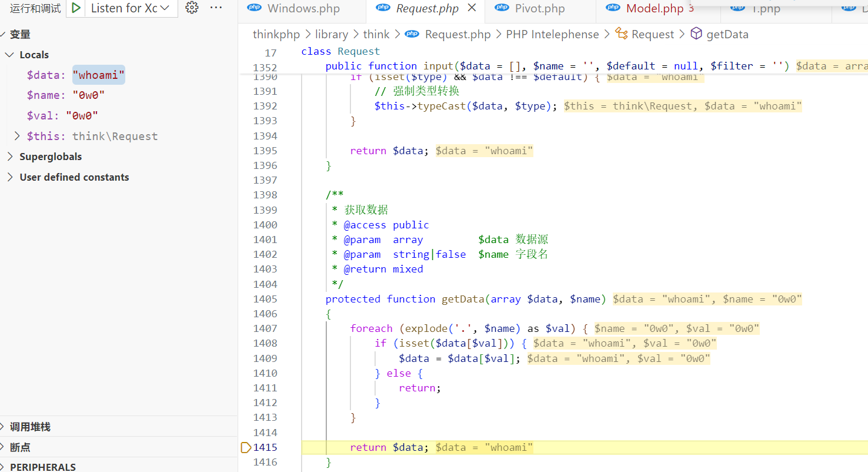Click current execution arrow at line 1415

246,448
